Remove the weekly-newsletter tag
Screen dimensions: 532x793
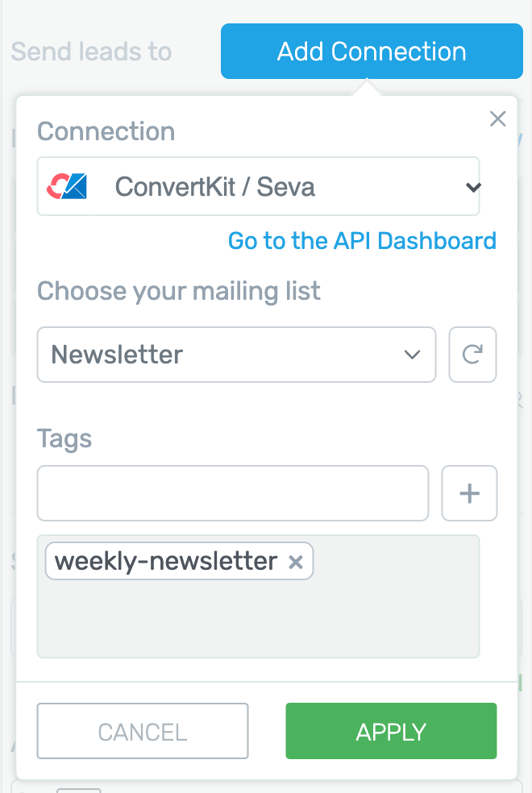[296, 563]
